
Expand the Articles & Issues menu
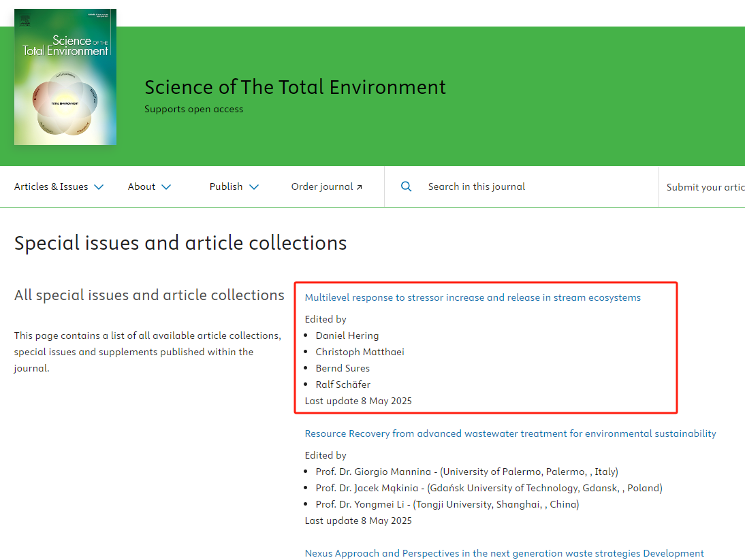(x=59, y=186)
